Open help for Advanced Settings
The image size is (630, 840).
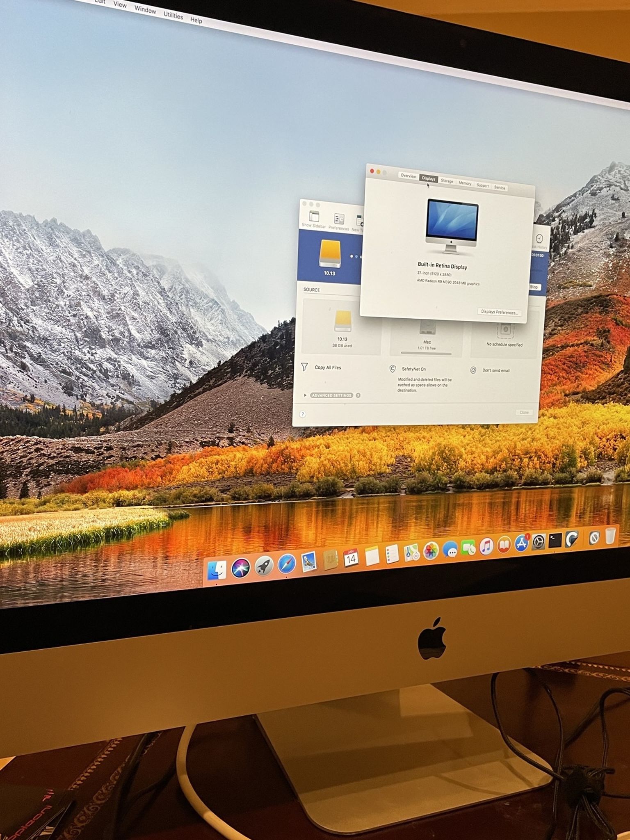pyautogui.click(x=358, y=395)
